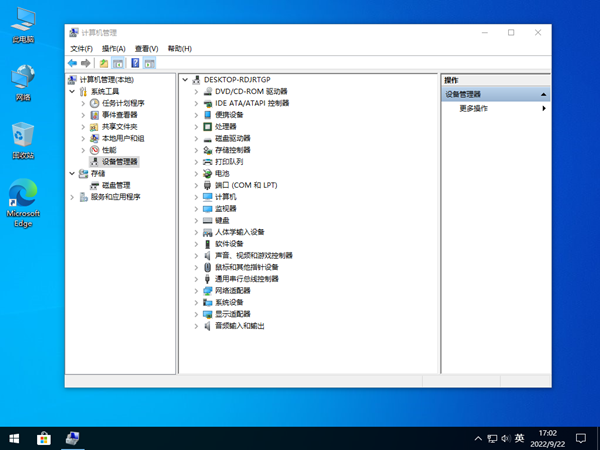Click the 端口 (COM 和 LPT) icon
This screenshot has height=450, width=600.
click(207, 185)
